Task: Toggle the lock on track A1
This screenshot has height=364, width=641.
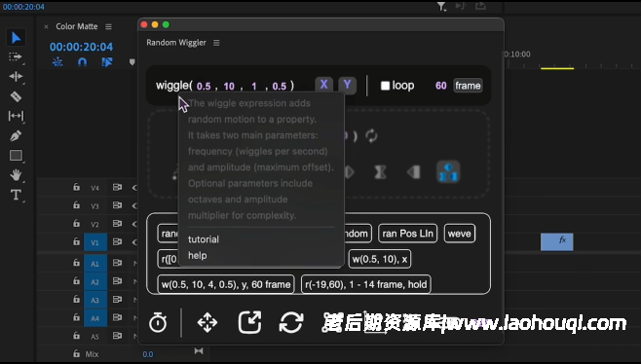Action: click(76, 263)
